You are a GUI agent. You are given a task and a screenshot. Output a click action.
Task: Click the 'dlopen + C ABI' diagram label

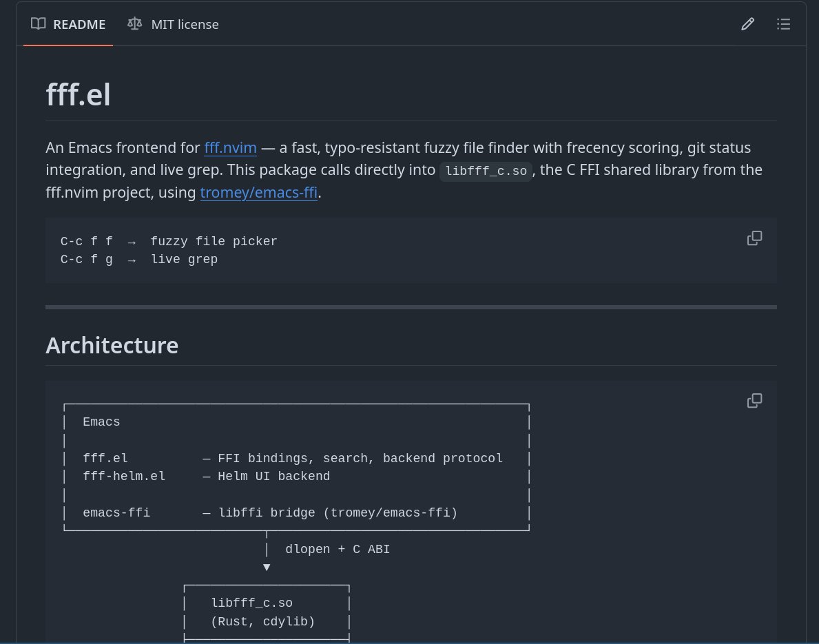pos(338,550)
